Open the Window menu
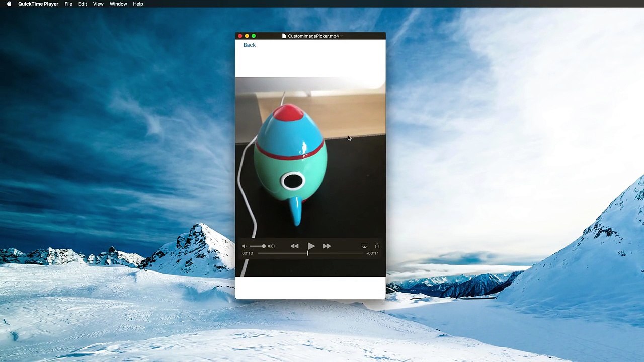644x362 pixels. coord(118,4)
